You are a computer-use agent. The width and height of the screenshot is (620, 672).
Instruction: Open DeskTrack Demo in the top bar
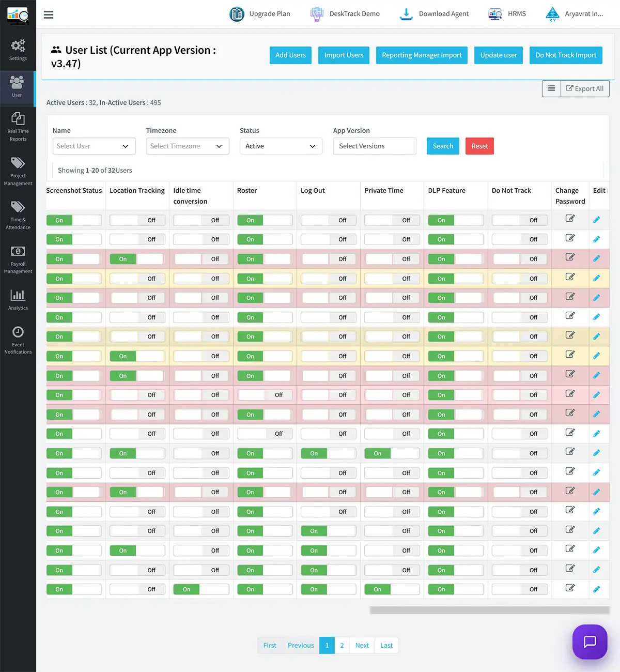tap(345, 14)
